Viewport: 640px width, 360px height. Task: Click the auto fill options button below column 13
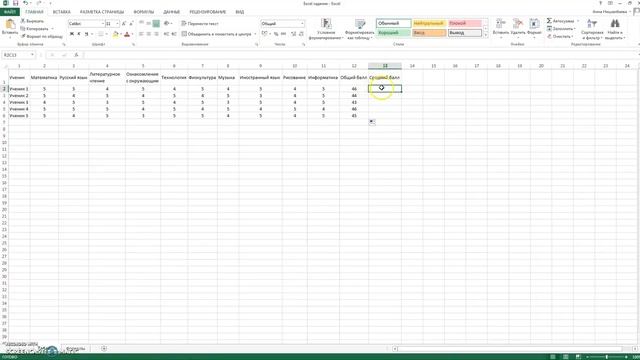pos(372,122)
